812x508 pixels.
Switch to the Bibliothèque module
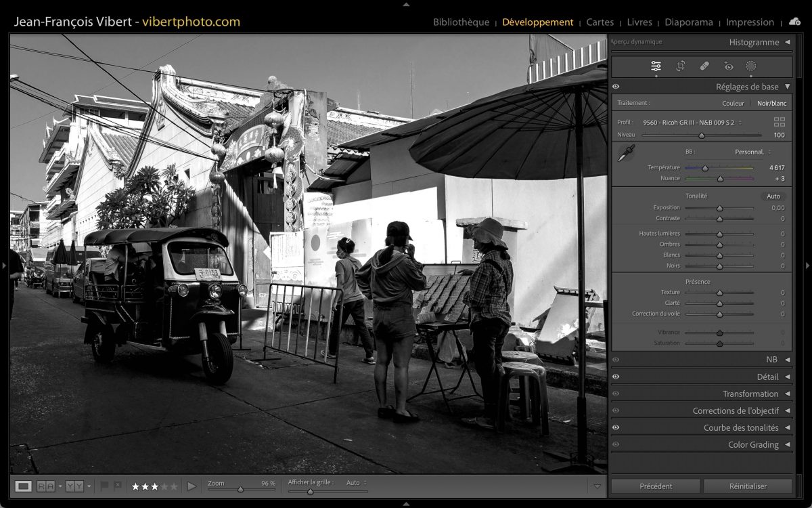coord(461,22)
